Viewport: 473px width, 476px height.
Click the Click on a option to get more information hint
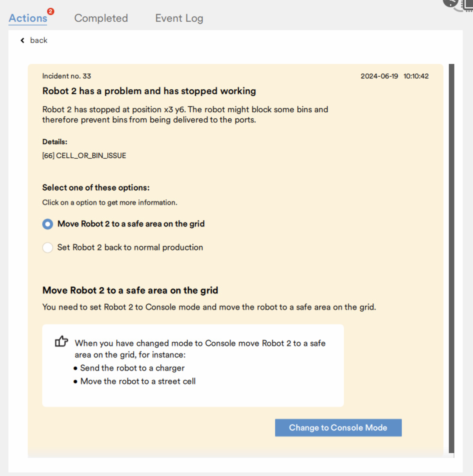point(110,202)
